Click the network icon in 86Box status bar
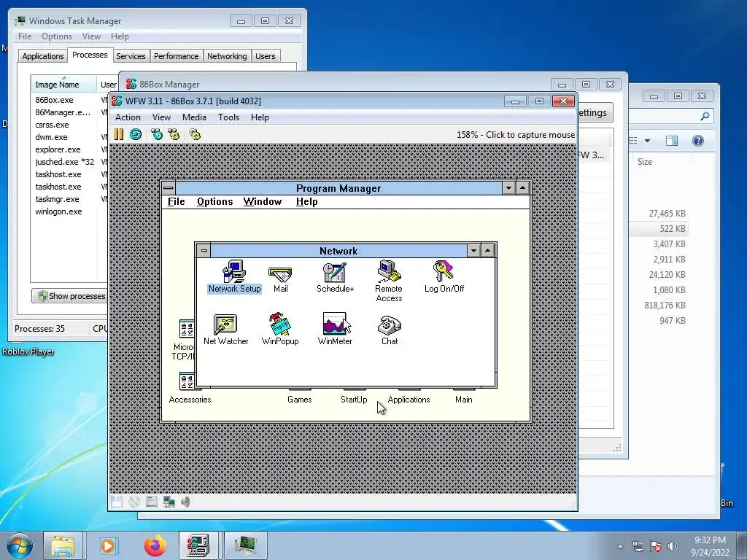747x560 pixels. [x=169, y=502]
